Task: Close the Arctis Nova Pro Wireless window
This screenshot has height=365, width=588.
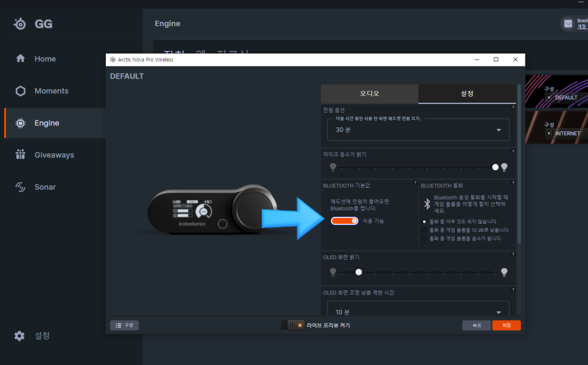Action: tap(515, 60)
